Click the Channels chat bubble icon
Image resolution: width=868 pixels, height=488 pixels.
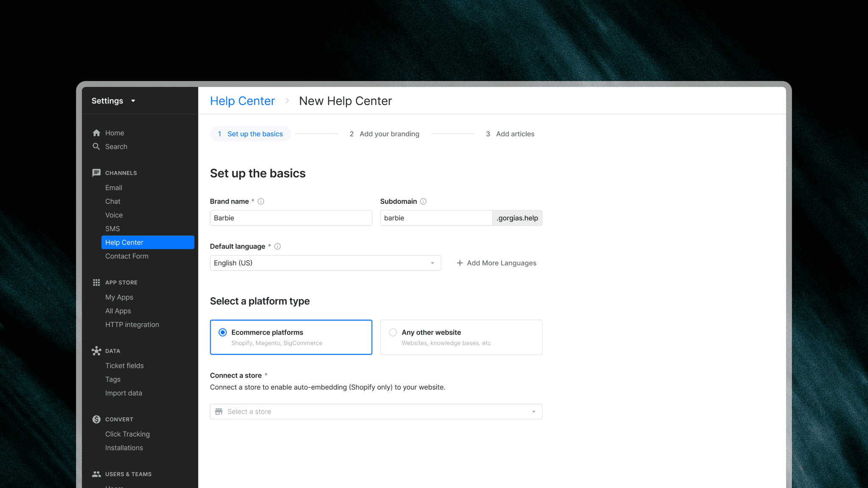click(96, 173)
